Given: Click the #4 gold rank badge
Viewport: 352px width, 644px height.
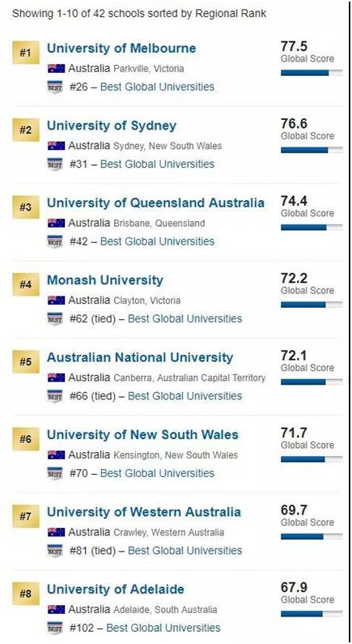Looking at the screenshot, I should 26,284.
